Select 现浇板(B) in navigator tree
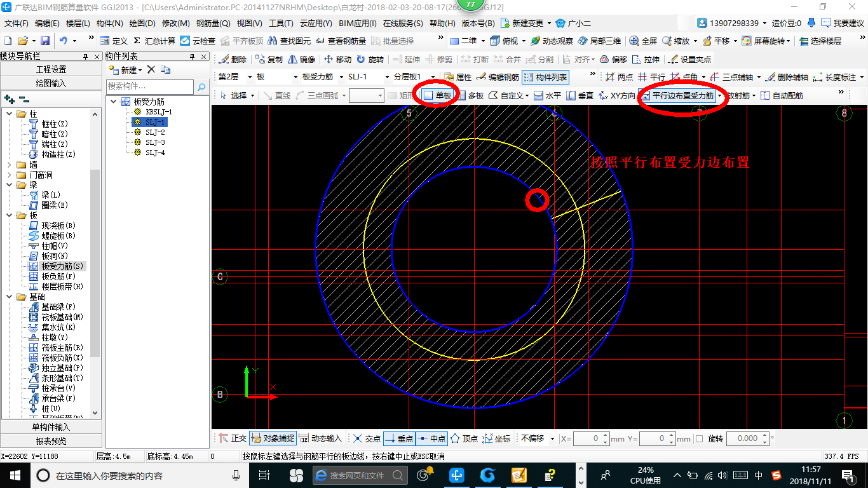 [58, 226]
